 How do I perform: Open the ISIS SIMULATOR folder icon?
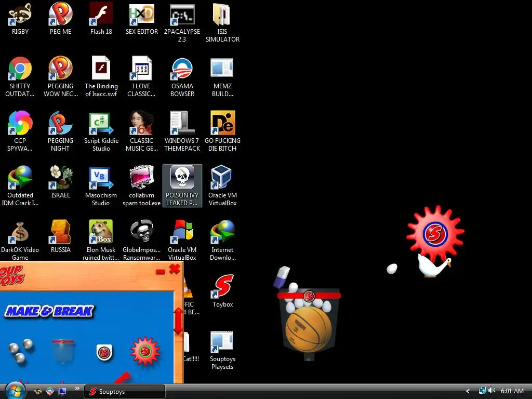222,22
